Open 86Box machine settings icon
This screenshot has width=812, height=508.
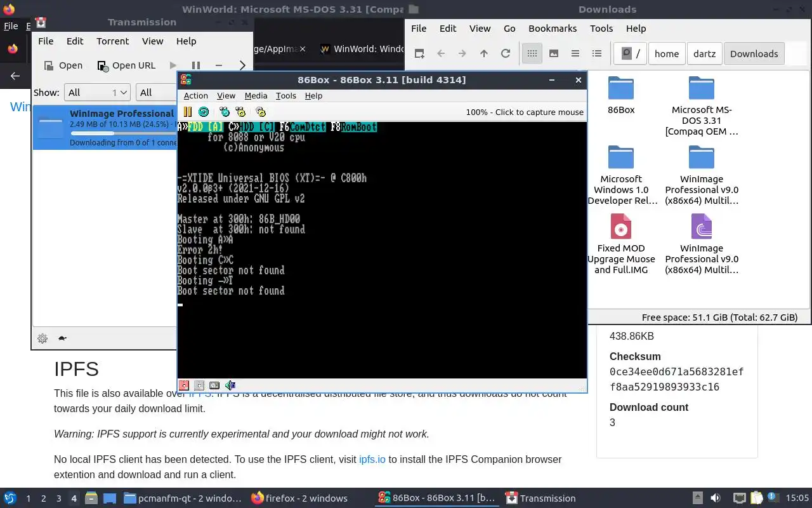click(261, 112)
